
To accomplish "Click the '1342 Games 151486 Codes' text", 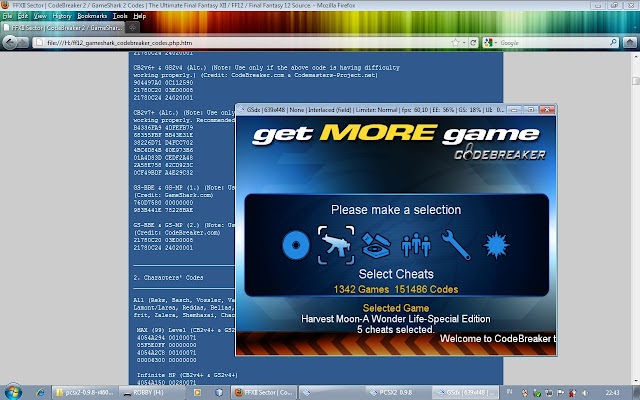I will click(x=396, y=289).
